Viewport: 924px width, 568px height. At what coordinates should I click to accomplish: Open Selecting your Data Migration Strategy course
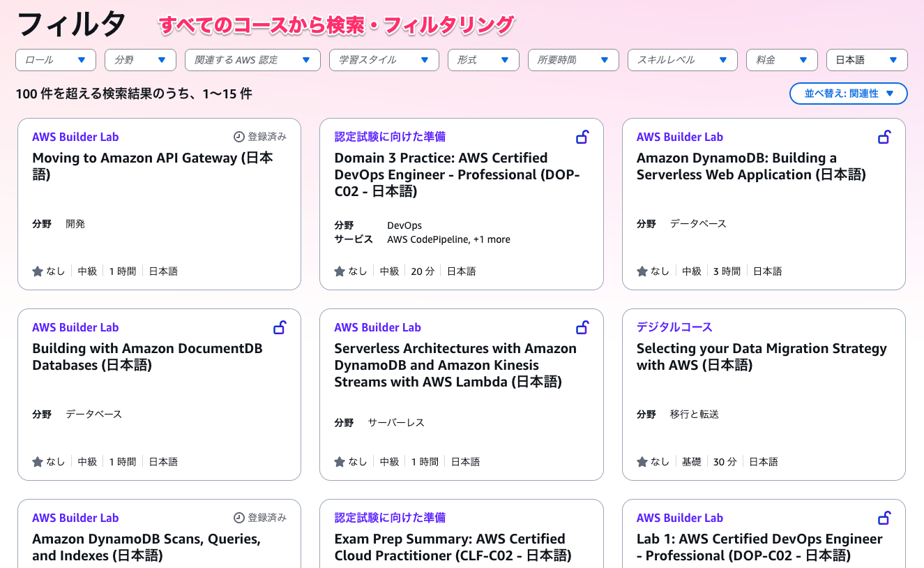[762, 357]
